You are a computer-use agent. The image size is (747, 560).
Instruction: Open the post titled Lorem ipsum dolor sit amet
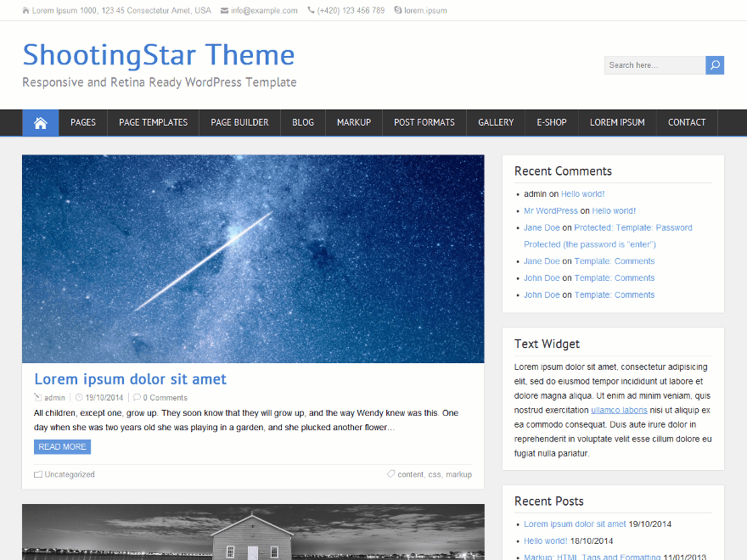pos(130,378)
